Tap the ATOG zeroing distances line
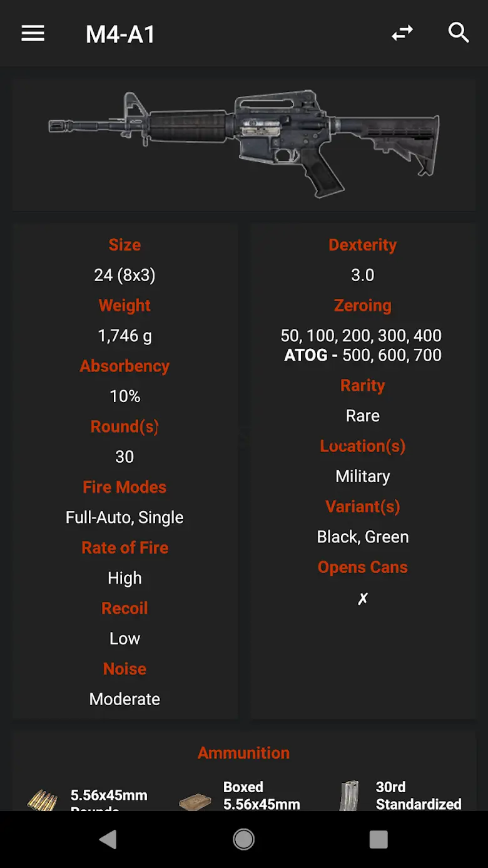This screenshot has width=488, height=868. [x=362, y=355]
